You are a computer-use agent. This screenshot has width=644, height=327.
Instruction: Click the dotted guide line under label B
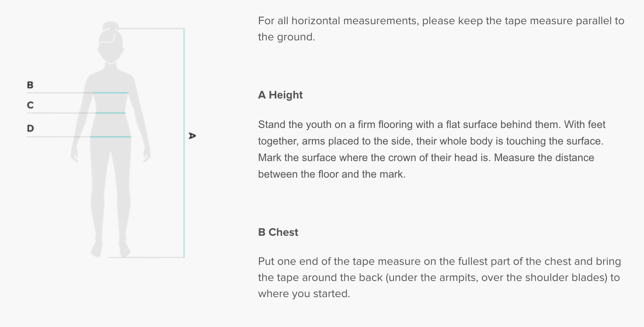click(59, 93)
